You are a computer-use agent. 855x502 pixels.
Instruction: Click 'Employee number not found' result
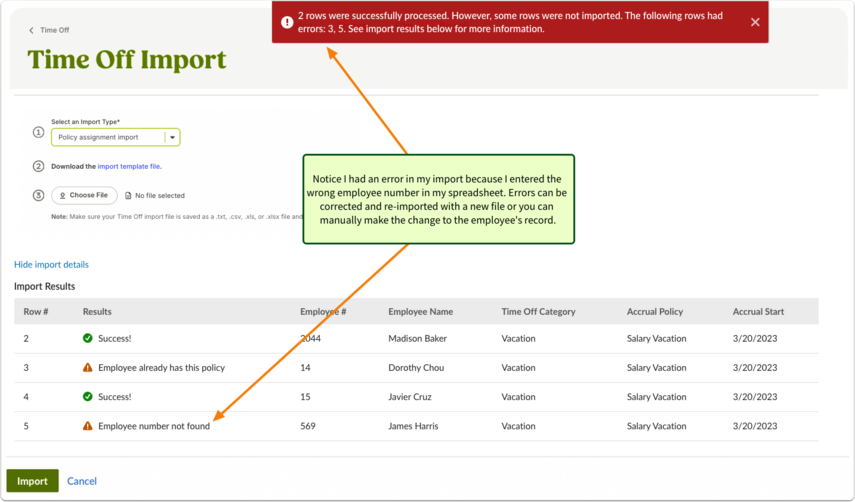[154, 426]
